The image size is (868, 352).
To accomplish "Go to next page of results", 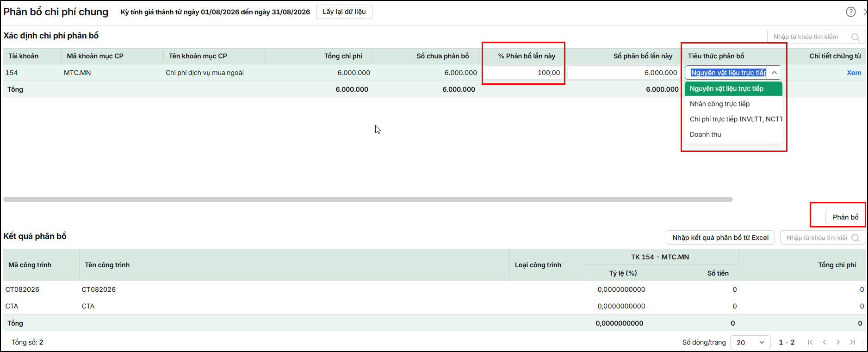I will [x=838, y=342].
